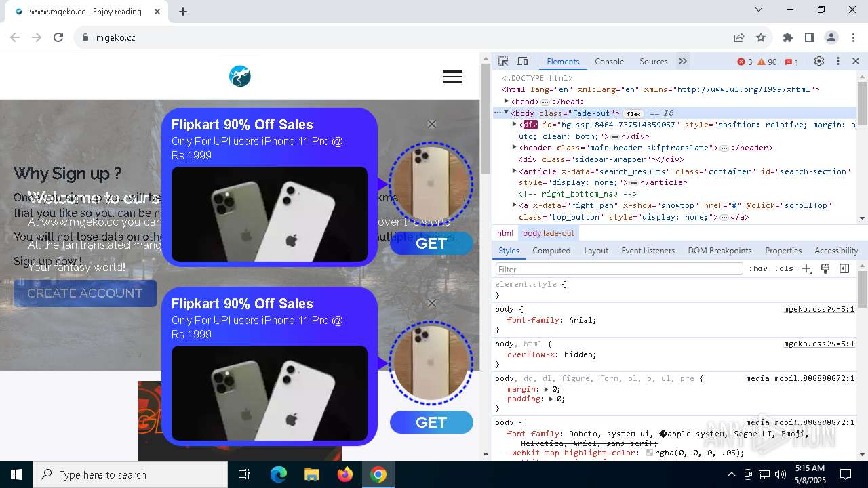The height and width of the screenshot is (488, 868).
Task: Toggle the Chrome side panel icon
Action: [810, 37]
